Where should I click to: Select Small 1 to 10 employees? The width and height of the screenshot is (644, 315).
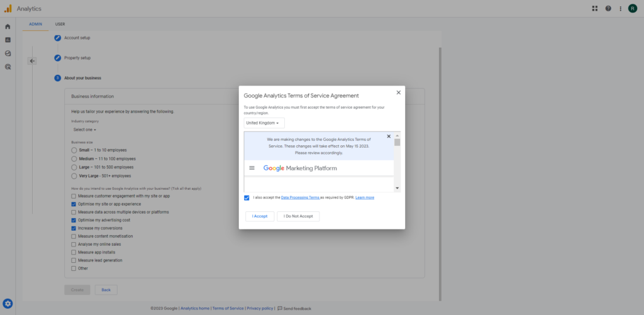click(x=74, y=150)
